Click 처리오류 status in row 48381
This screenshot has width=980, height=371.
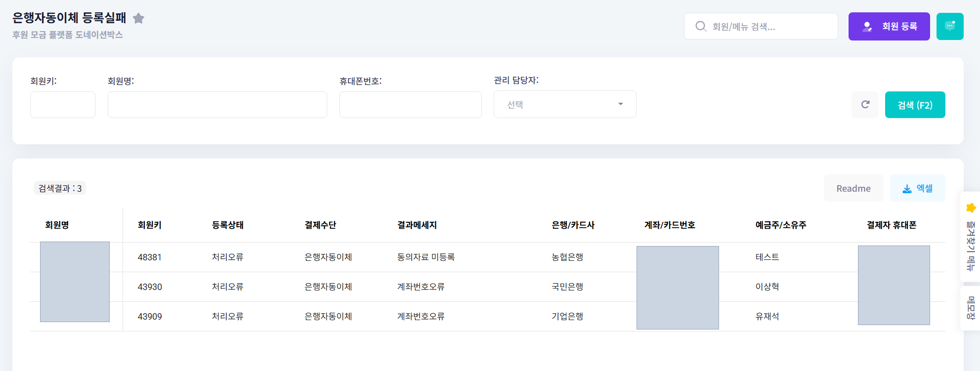tap(228, 257)
